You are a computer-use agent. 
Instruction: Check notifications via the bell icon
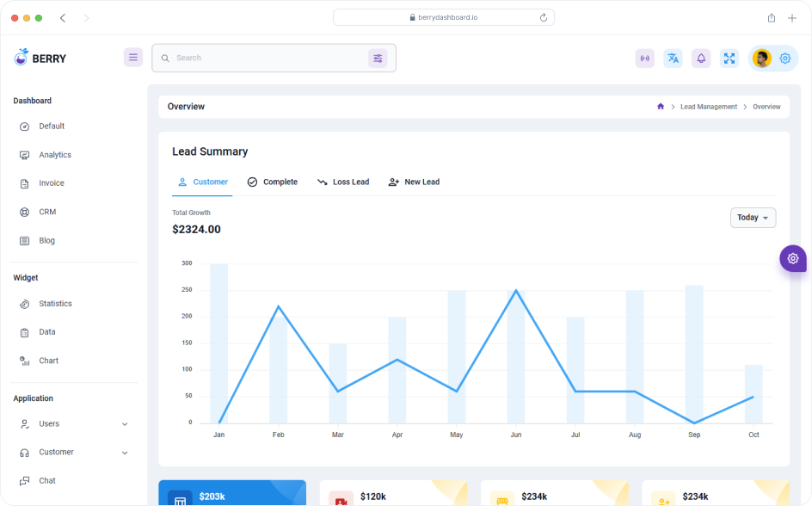click(701, 58)
